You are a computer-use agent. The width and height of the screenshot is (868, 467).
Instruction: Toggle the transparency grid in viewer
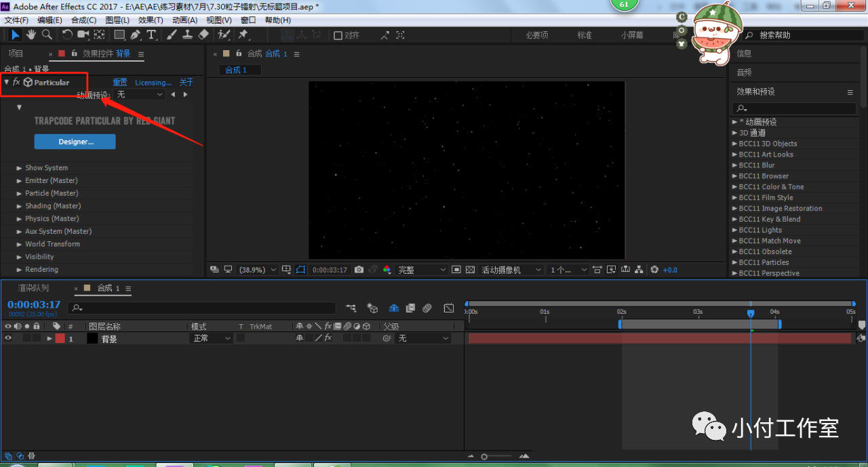(x=470, y=270)
